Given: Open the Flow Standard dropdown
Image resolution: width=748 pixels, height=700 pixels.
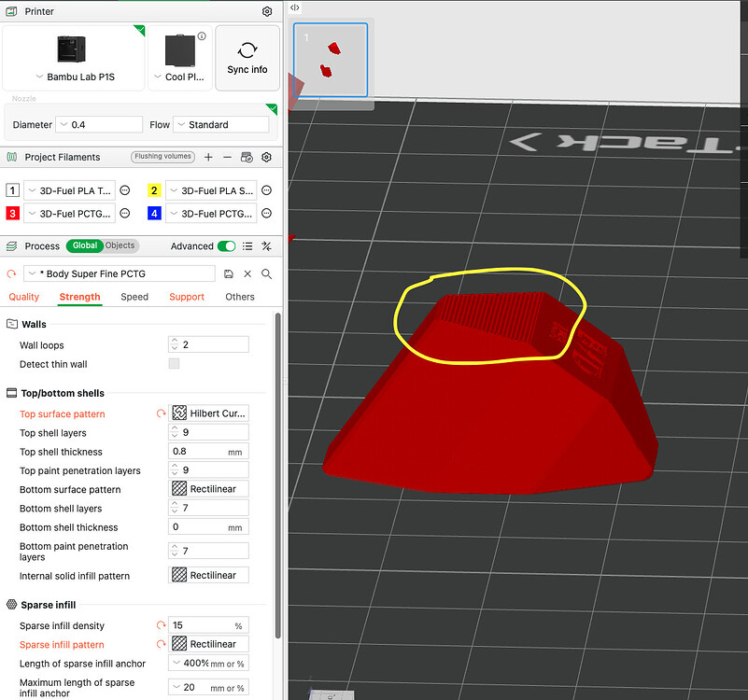Looking at the screenshot, I should (221, 124).
